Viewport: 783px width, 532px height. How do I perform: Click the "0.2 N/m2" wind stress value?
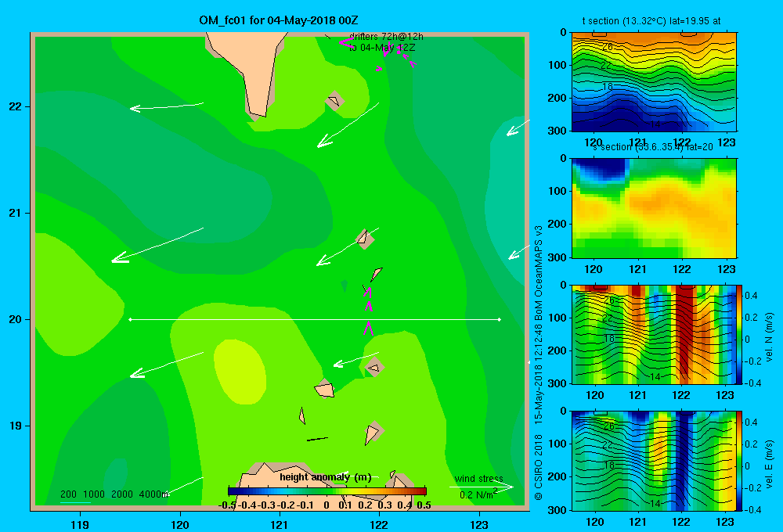click(478, 494)
